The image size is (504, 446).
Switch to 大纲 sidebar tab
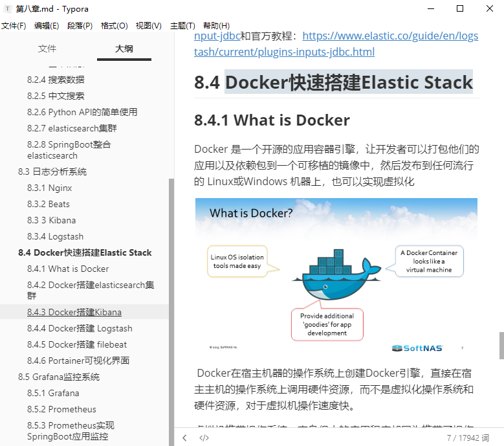click(124, 49)
